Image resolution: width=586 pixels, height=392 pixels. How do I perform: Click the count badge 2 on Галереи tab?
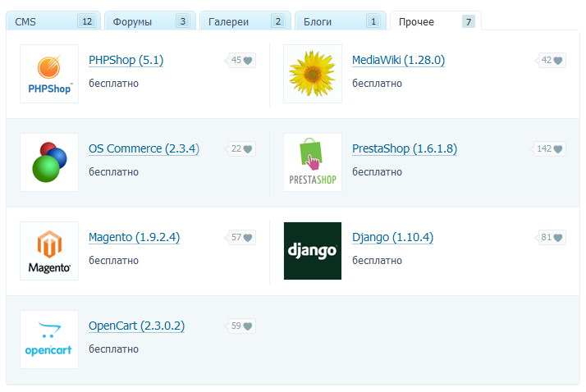pos(278,21)
